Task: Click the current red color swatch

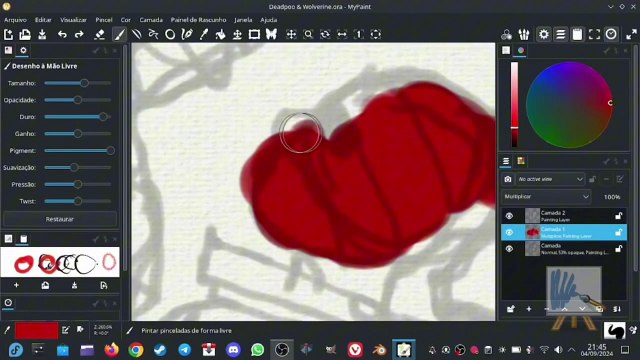Action: (x=36, y=330)
